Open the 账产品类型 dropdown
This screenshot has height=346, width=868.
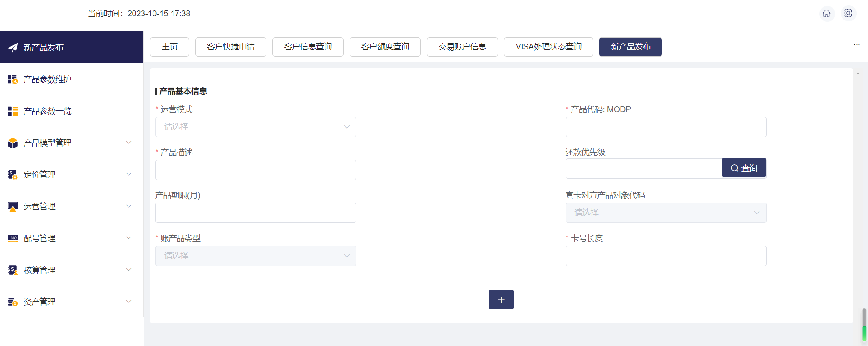[x=256, y=256]
